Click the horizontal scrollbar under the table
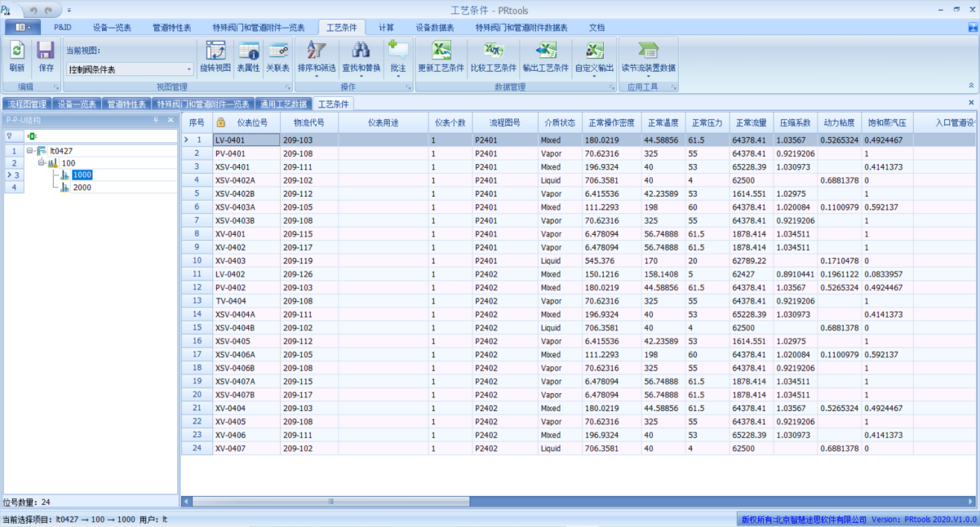Screen dimensions: 980x527 click(x=571, y=501)
